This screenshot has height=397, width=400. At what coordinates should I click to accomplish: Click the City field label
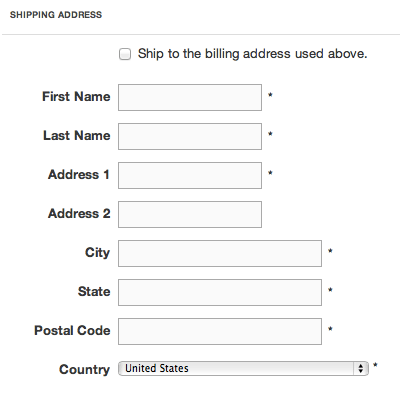[97, 253]
